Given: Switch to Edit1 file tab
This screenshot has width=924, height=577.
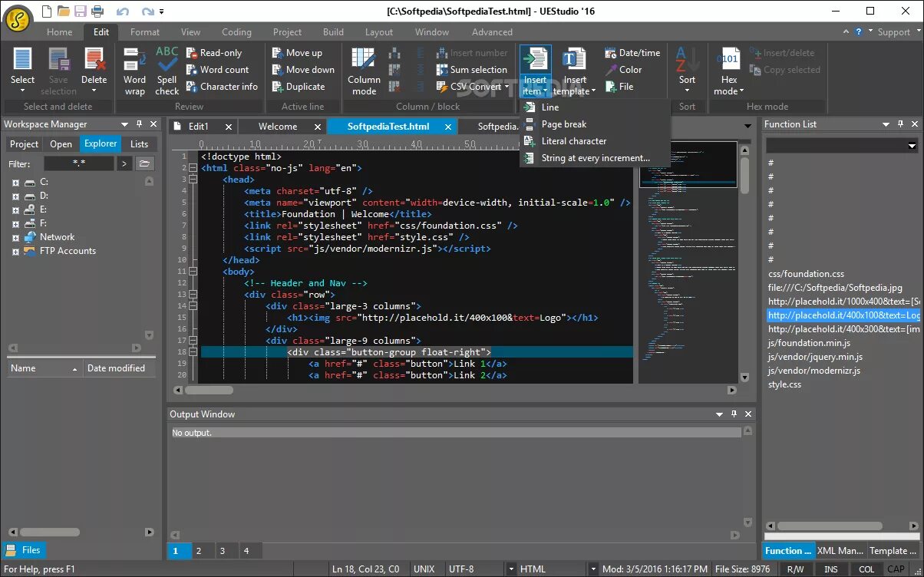Looking at the screenshot, I should (198, 127).
